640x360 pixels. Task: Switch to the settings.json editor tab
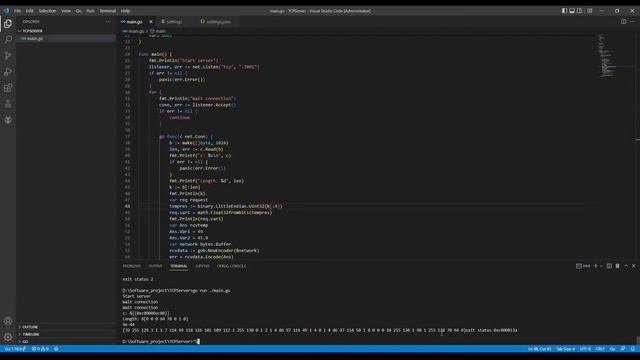click(216, 22)
